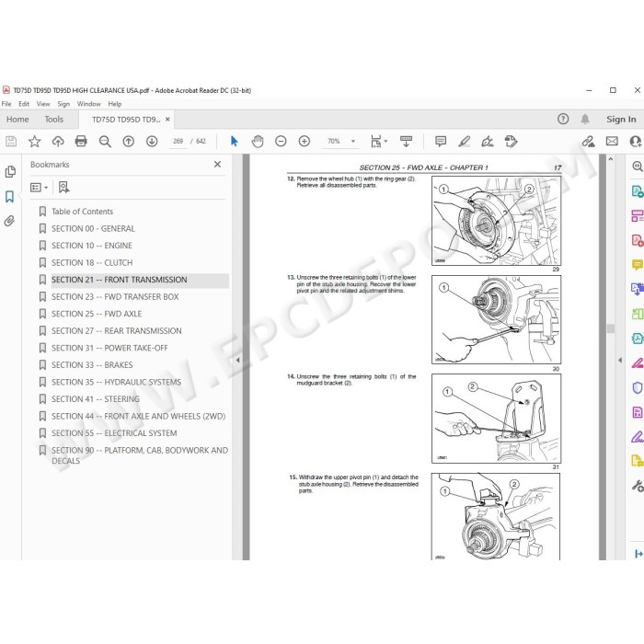Screen dimensions: 644x644
Task: Collapse the left navigation pane arrow
Action: (x=237, y=361)
